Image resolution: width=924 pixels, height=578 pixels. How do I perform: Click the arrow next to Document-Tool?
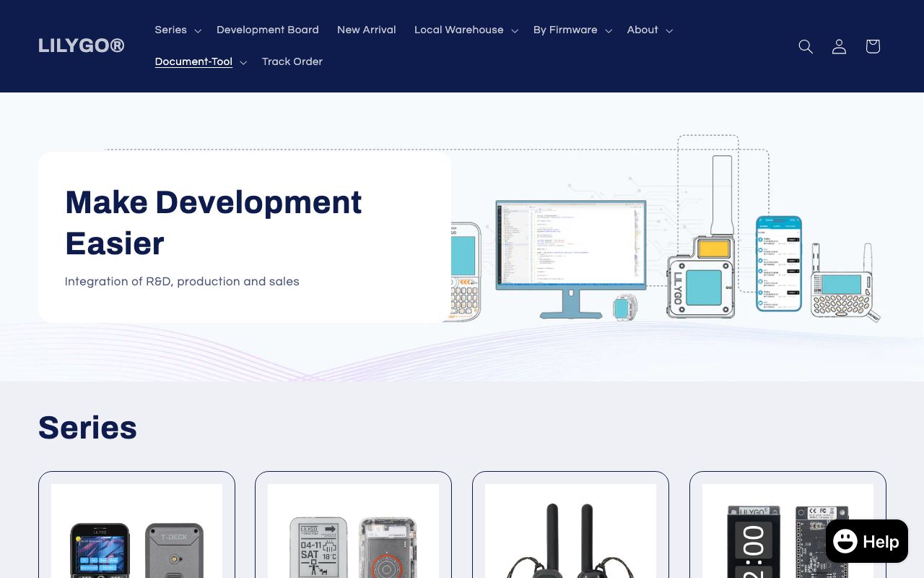[x=243, y=62]
